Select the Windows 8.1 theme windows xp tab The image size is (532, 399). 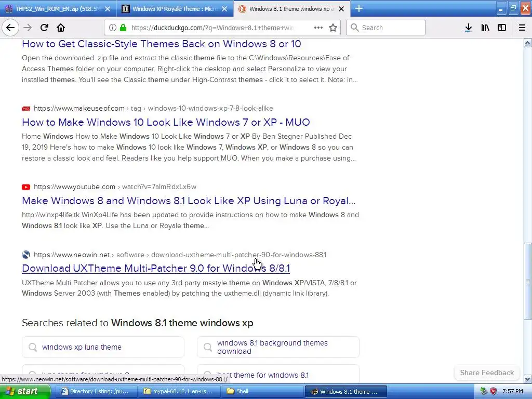pyautogui.click(x=291, y=9)
